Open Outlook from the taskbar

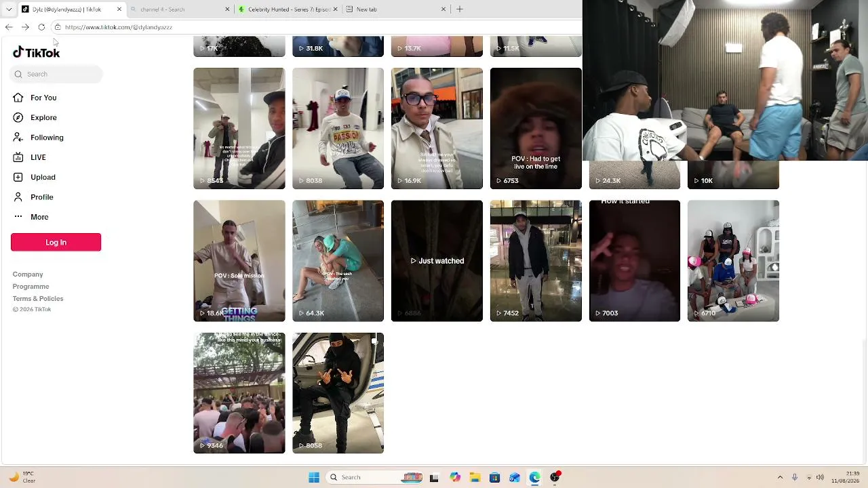tap(515, 477)
